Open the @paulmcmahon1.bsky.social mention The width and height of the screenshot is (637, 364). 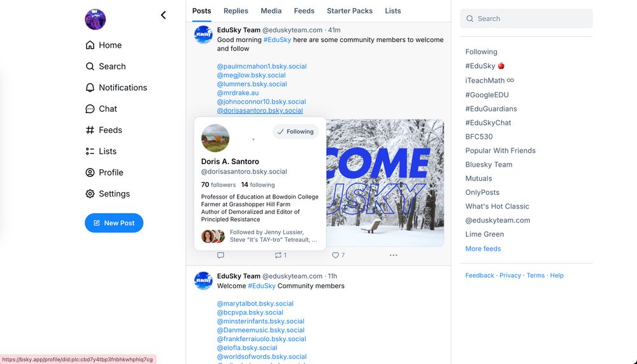262,66
